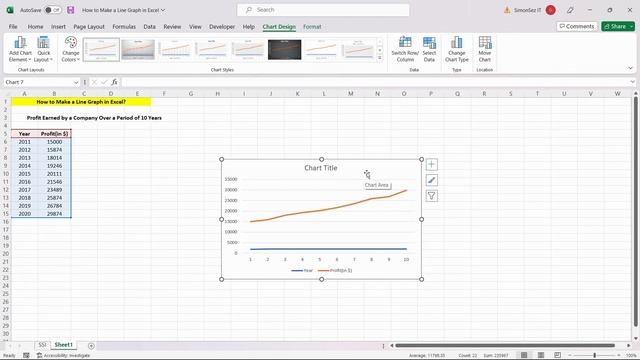Image resolution: width=640 pixels, height=360 pixels.
Task: Open Share button dropdown arrow
Action: pyautogui.click(x=631, y=26)
